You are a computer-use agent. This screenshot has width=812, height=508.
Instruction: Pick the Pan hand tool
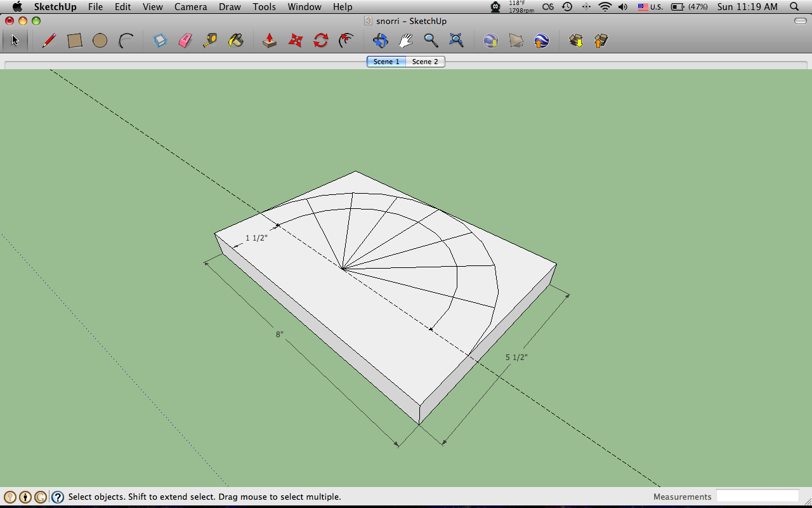(x=405, y=41)
